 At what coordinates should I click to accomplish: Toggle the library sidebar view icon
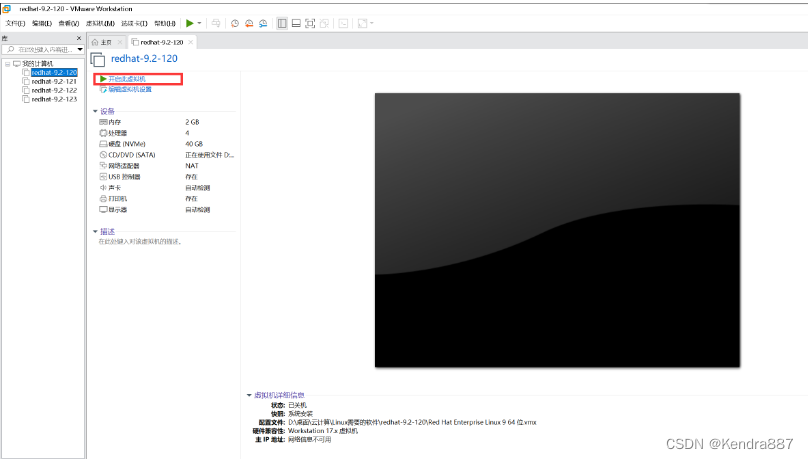(x=282, y=23)
